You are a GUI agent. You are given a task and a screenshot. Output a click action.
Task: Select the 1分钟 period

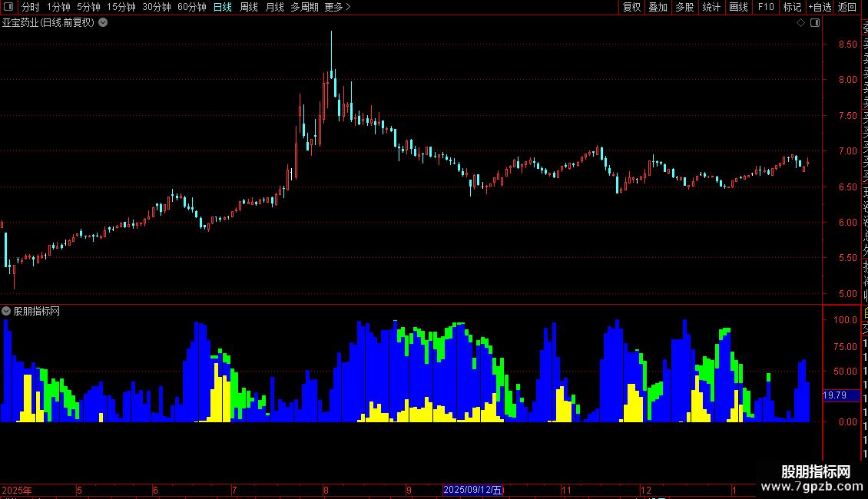point(58,7)
